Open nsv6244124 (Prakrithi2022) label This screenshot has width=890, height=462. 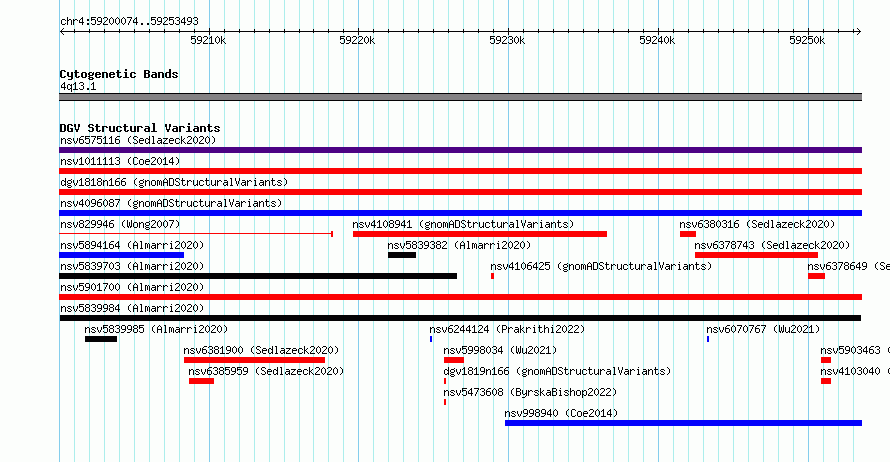pyautogui.click(x=507, y=329)
